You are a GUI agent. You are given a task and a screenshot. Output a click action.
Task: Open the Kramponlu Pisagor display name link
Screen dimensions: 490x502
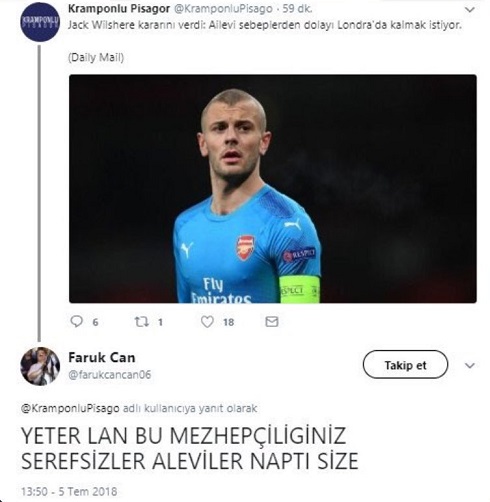click(x=119, y=9)
